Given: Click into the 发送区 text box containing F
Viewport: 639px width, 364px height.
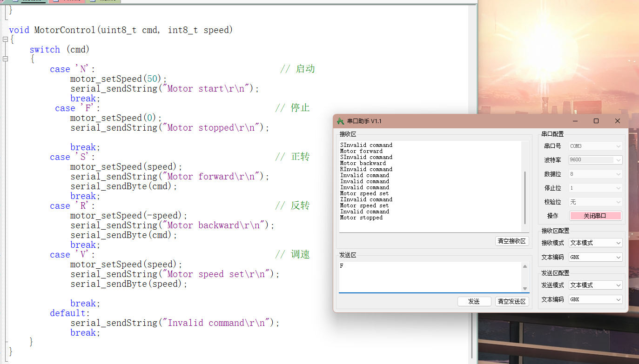Looking at the screenshot, I should click(x=430, y=277).
